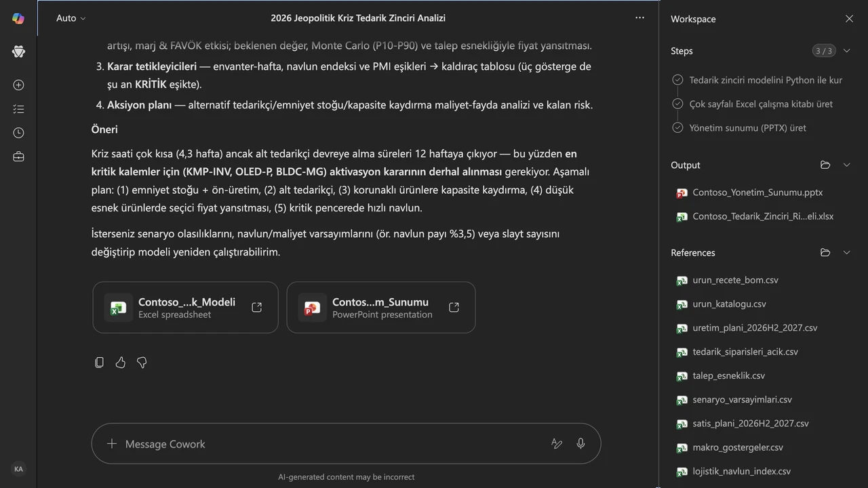Click the microphone icon in message box
The image size is (868, 488).
[x=580, y=444]
